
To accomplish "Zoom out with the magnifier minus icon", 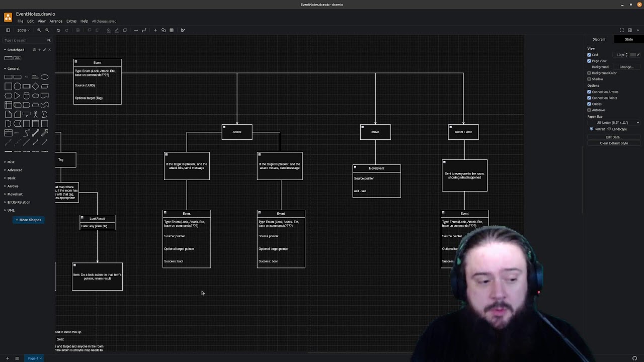I will tap(47, 30).
